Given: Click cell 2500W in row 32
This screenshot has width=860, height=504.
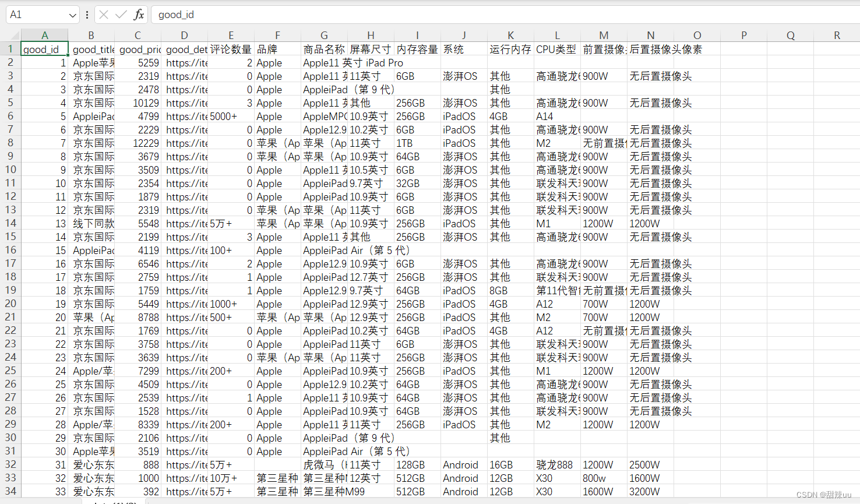Looking at the screenshot, I should click(651, 465).
